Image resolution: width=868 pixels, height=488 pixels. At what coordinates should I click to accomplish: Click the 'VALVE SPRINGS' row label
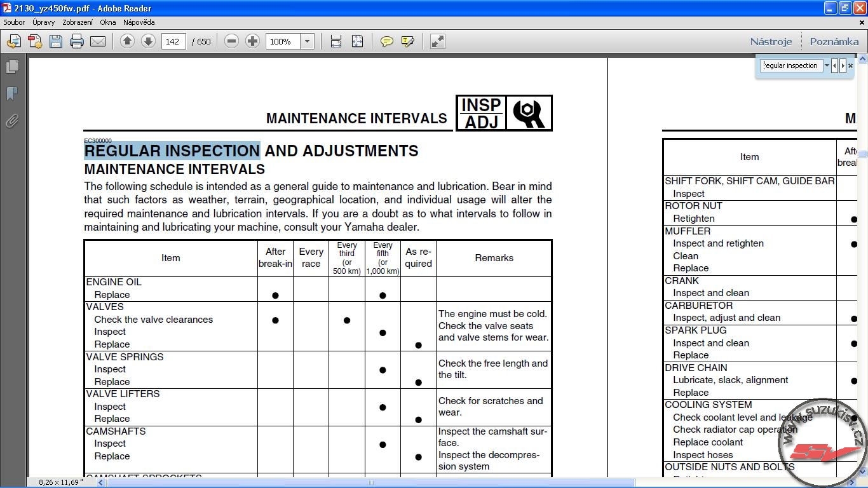(125, 357)
